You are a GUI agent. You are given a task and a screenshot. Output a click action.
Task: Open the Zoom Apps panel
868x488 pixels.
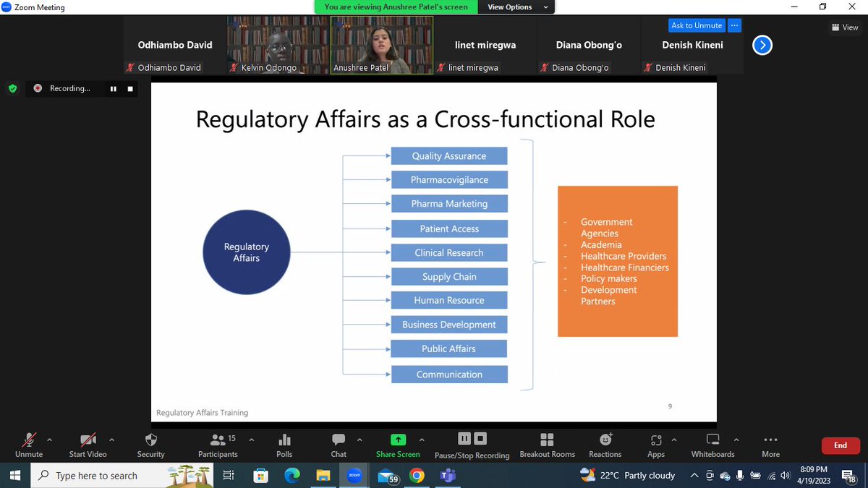[x=655, y=445]
